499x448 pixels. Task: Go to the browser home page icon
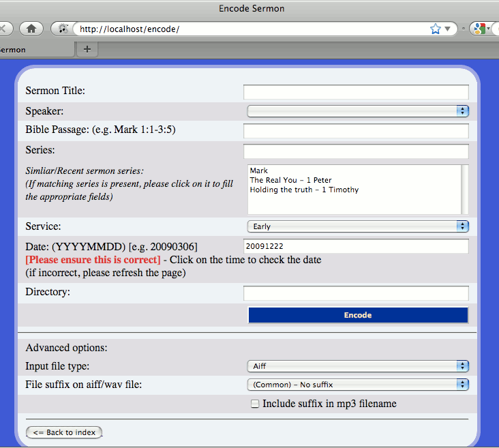(31, 29)
